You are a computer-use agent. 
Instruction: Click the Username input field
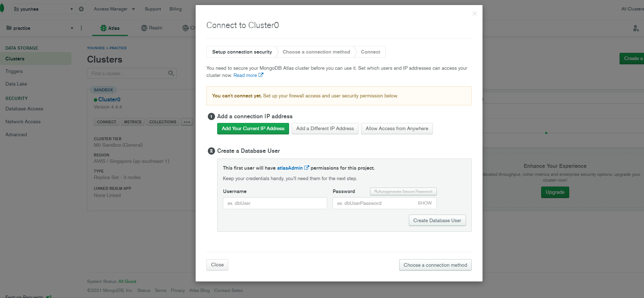[275, 203]
